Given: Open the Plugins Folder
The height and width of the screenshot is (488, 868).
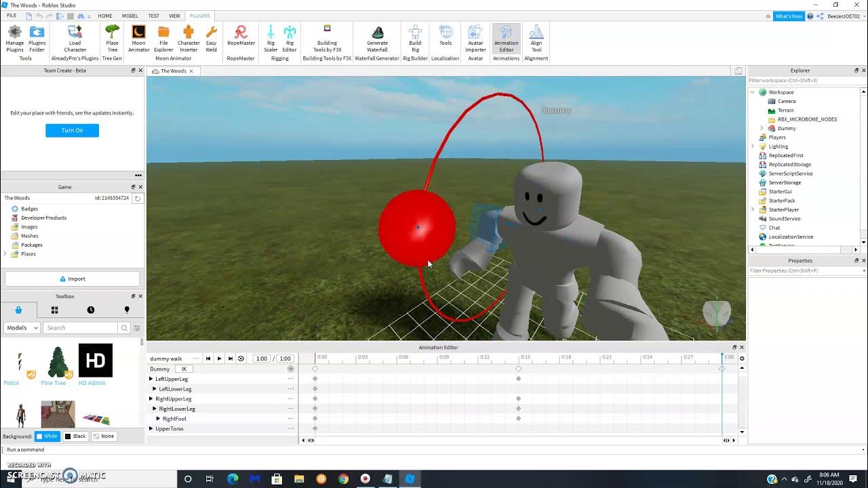Looking at the screenshot, I should (x=37, y=39).
